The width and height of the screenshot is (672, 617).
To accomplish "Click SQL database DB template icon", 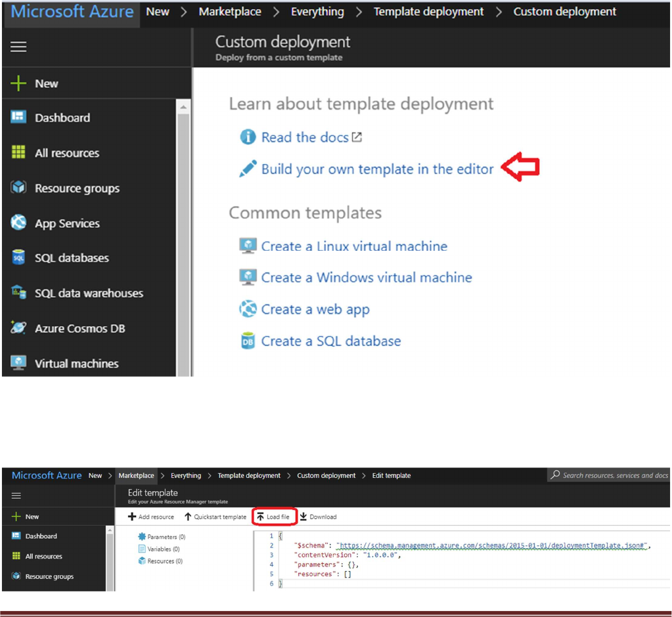I will [248, 341].
